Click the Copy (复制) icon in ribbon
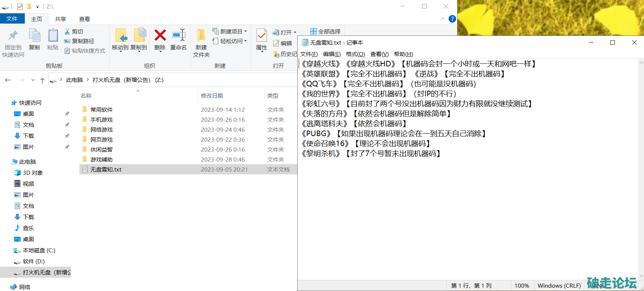644x291 pixels. tap(34, 36)
